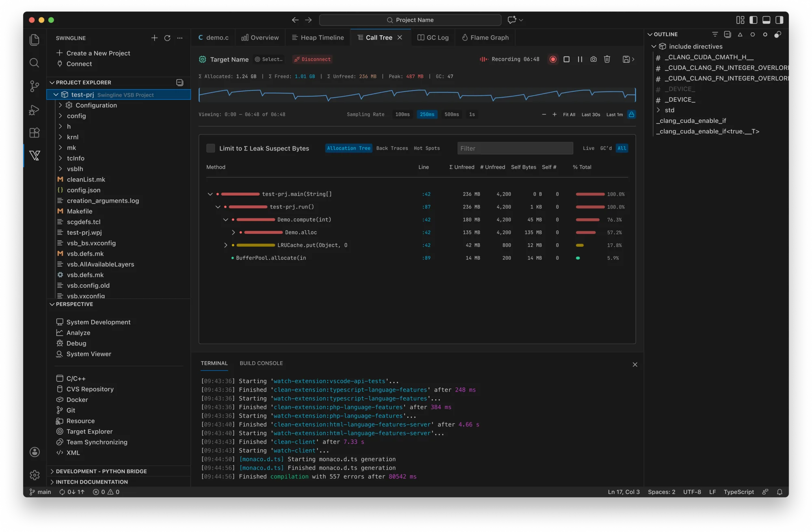Show only Live allocations
This screenshot has width=812, height=532.
(588, 148)
